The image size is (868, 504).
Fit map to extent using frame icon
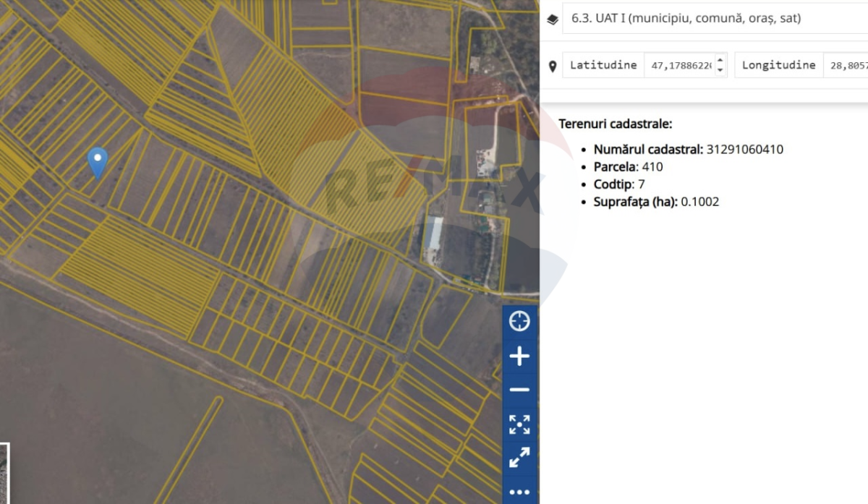519,424
